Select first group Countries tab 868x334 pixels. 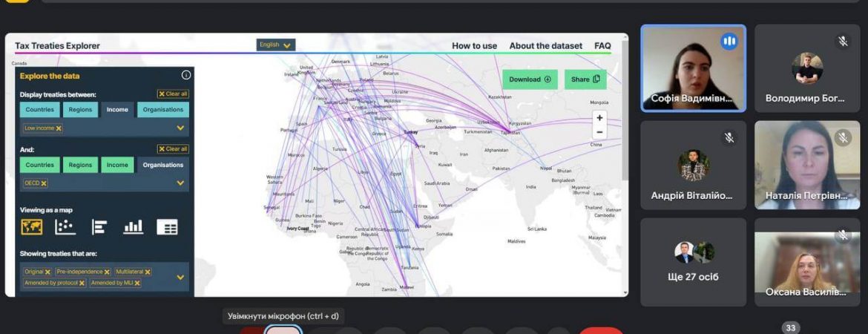[40, 110]
